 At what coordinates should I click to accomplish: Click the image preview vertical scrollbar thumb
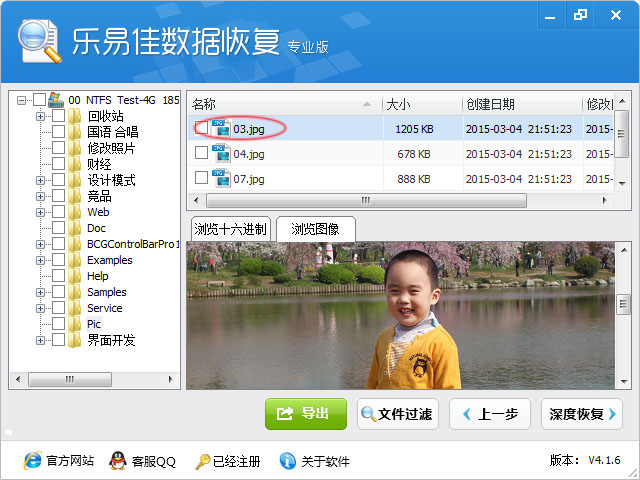623,304
